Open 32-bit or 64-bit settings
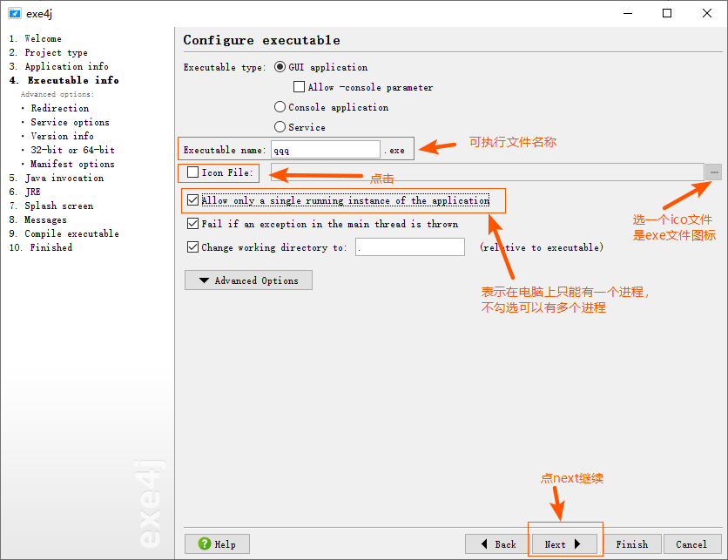728x560 pixels. click(x=73, y=150)
